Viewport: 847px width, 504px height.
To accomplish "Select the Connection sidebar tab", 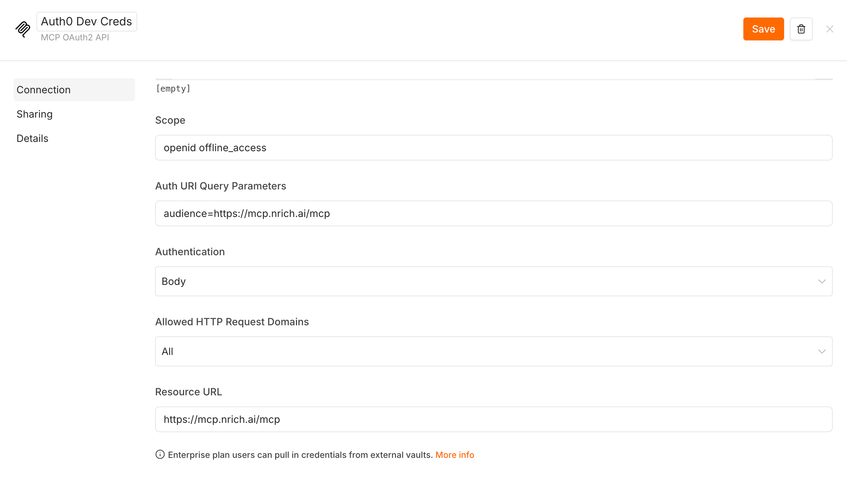I will pyautogui.click(x=74, y=90).
